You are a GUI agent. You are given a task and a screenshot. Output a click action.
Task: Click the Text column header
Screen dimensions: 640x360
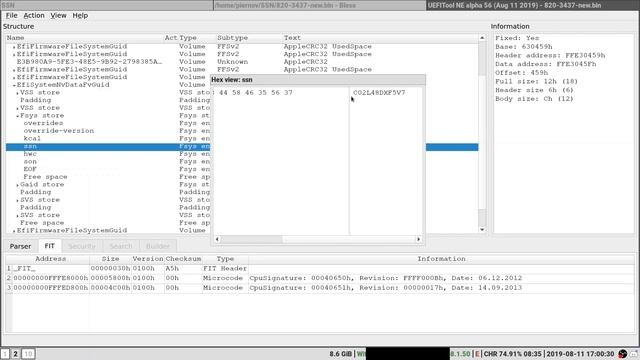pyautogui.click(x=380, y=38)
